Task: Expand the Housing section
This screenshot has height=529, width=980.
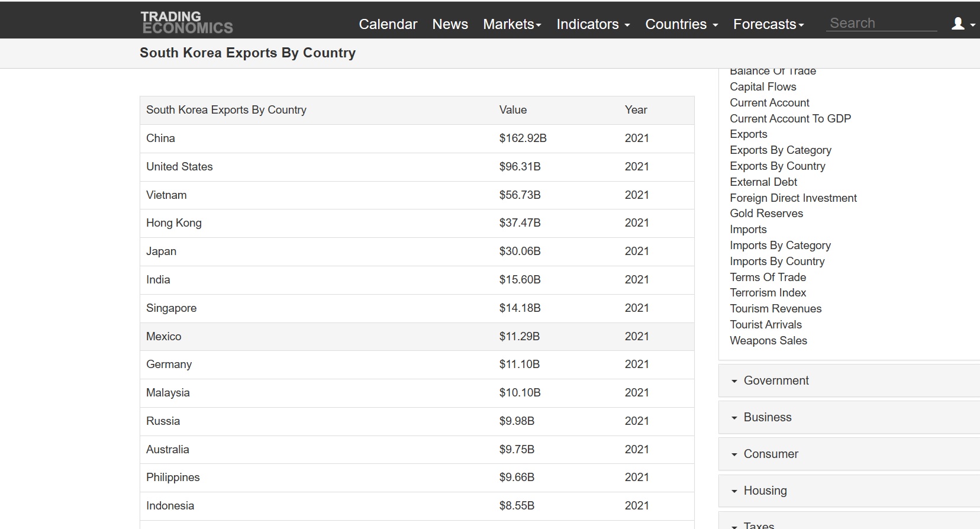Action: point(849,491)
